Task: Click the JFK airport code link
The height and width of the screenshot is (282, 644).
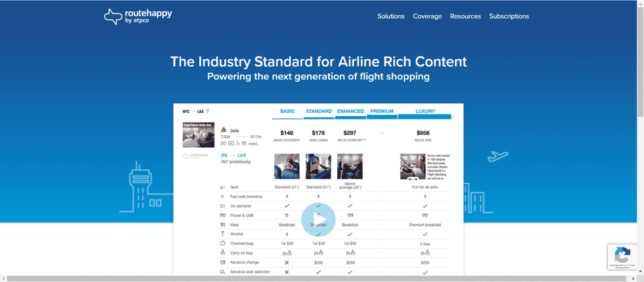Action: [225, 155]
